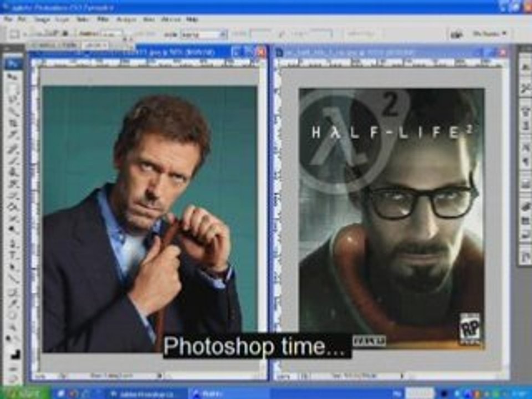Select the Eraser tool
The height and width of the screenshot is (399, 532).
(13, 195)
